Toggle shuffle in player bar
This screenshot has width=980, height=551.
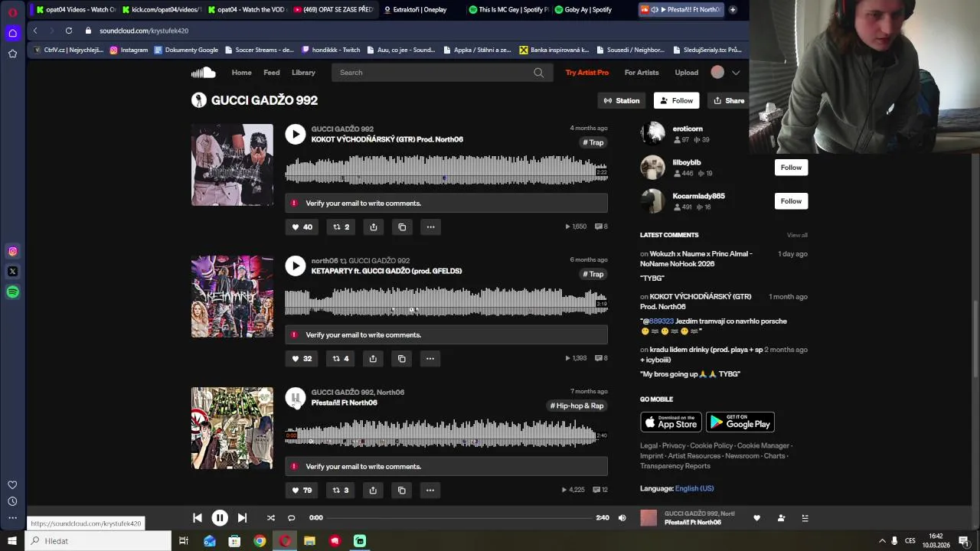click(270, 518)
